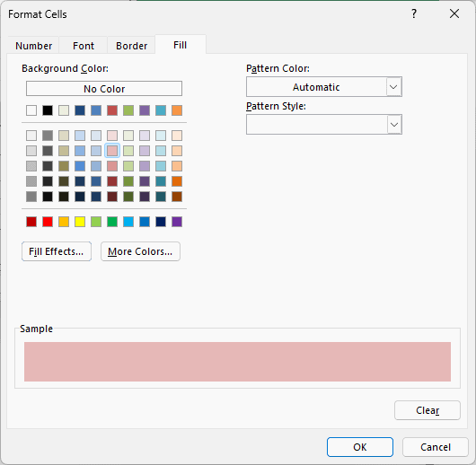Choose the purple standard color swatch
This screenshot has height=465, width=476.
pyautogui.click(x=177, y=222)
